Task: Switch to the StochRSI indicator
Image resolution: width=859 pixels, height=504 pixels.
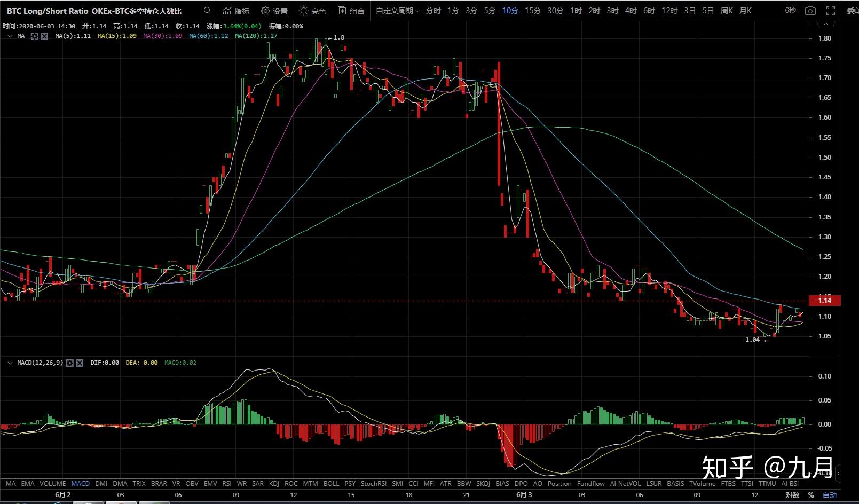Action: click(374, 484)
